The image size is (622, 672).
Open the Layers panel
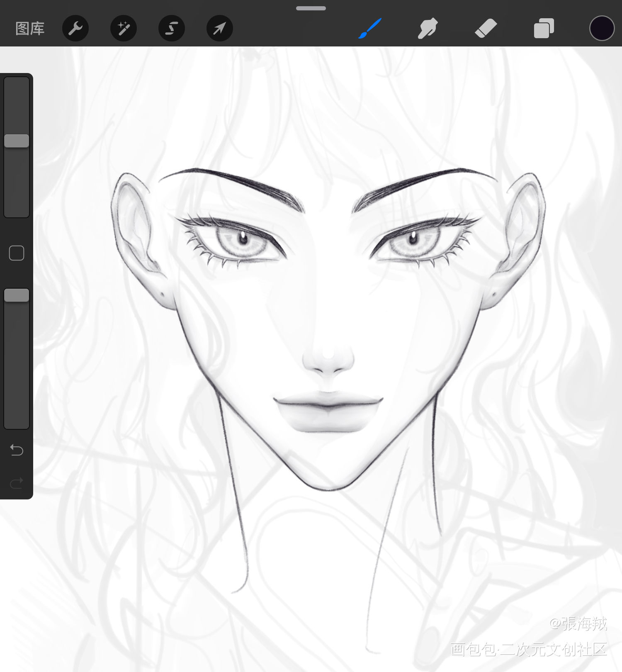tap(544, 28)
